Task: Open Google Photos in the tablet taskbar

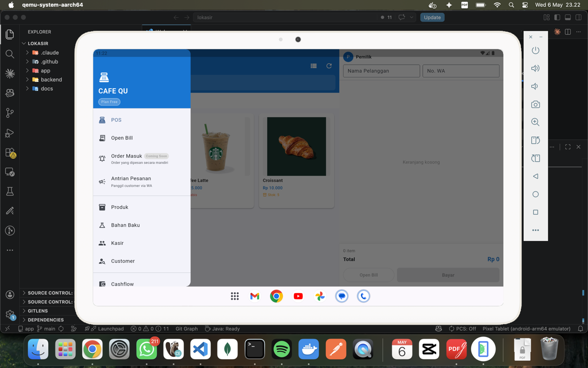Action: [x=320, y=296]
